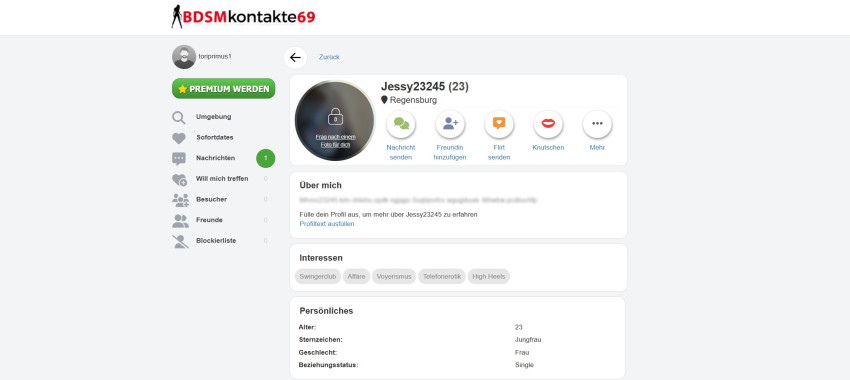
Task: Click the Sternzeichen value Jungfrau
Action: (x=528, y=340)
